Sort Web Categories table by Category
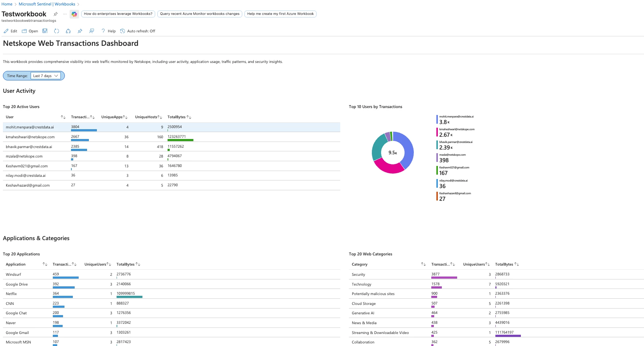This screenshot has height=346, width=644. [x=423, y=265]
